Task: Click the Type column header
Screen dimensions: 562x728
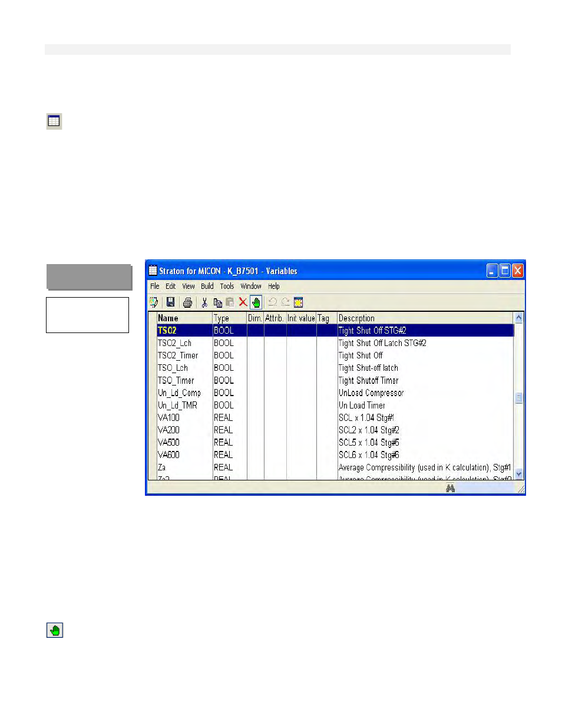Action: [230, 318]
